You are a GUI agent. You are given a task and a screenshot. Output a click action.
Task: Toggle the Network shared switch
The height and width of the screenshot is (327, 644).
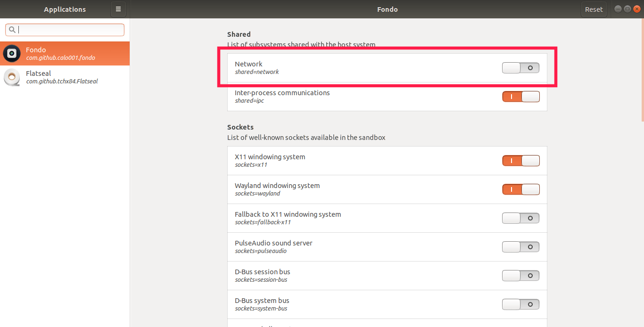(x=520, y=68)
